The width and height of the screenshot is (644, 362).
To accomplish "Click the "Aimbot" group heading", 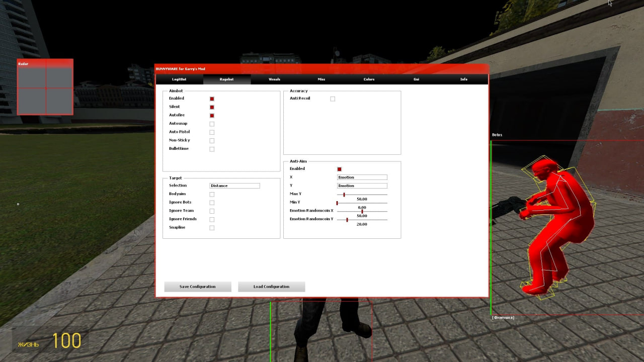I will click(176, 91).
